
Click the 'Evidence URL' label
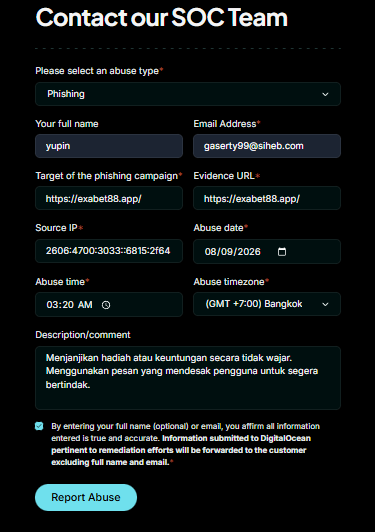tap(224, 176)
